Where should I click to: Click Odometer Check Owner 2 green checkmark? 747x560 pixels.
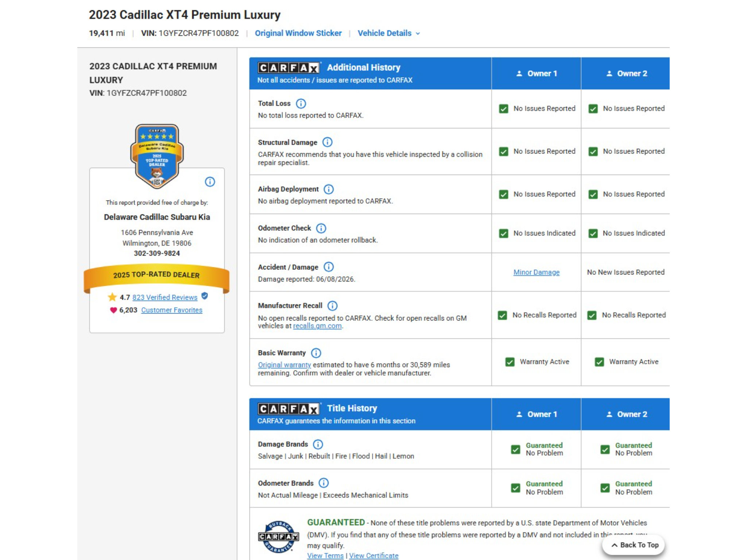(593, 233)
